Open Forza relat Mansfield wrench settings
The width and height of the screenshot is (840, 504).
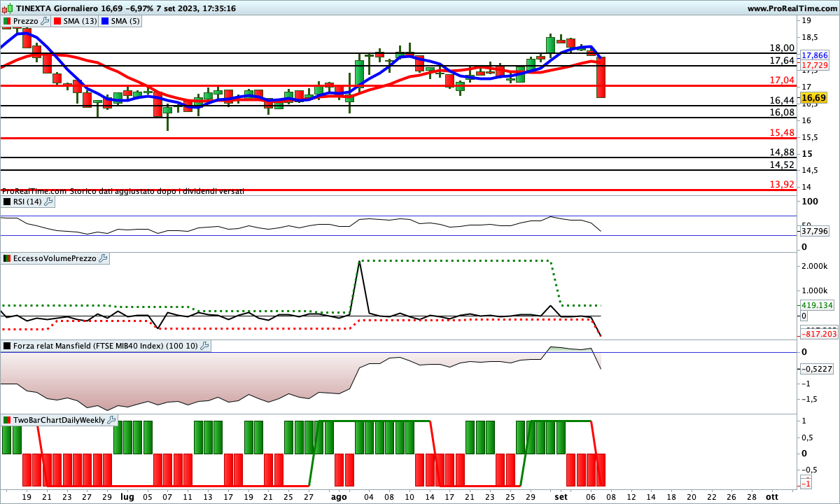(x=204, y=346)
